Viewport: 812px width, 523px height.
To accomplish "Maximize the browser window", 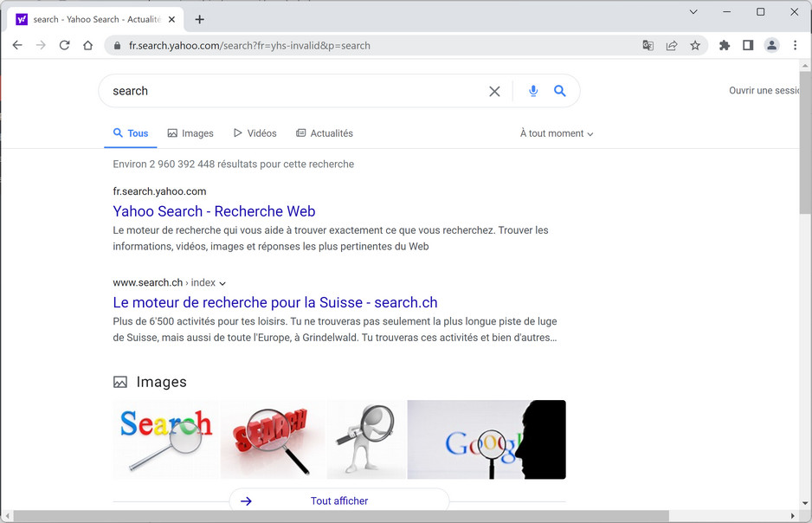I will click(x=761, y=11).
